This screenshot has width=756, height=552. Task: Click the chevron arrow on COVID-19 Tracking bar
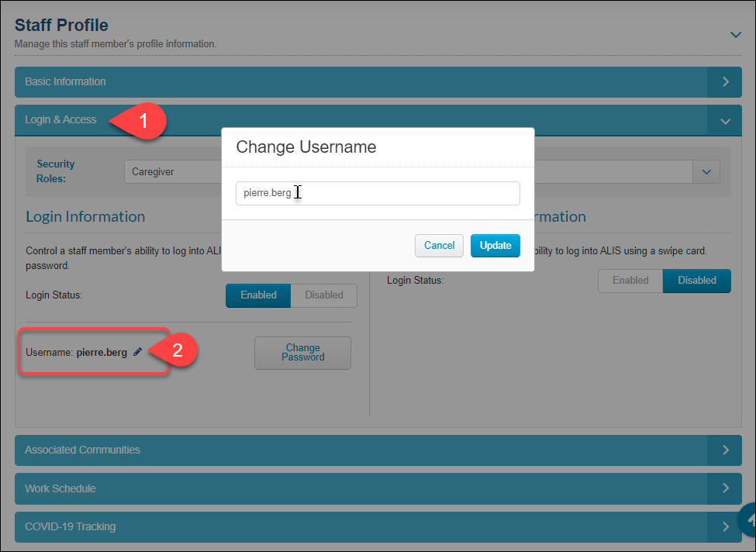tap(725, 527)
